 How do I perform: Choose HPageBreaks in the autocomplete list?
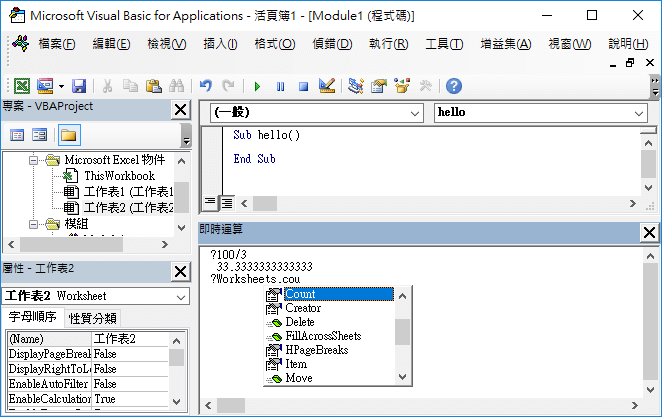tap(317, 350)
